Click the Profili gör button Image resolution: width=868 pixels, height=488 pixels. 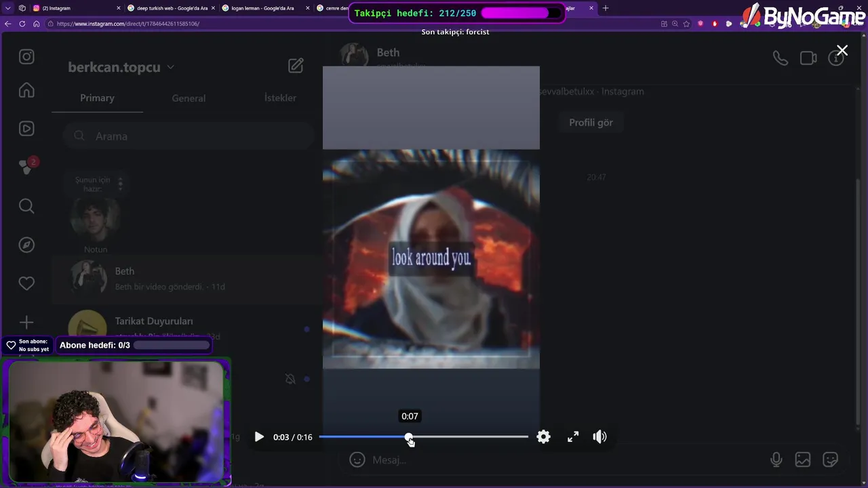591,123
